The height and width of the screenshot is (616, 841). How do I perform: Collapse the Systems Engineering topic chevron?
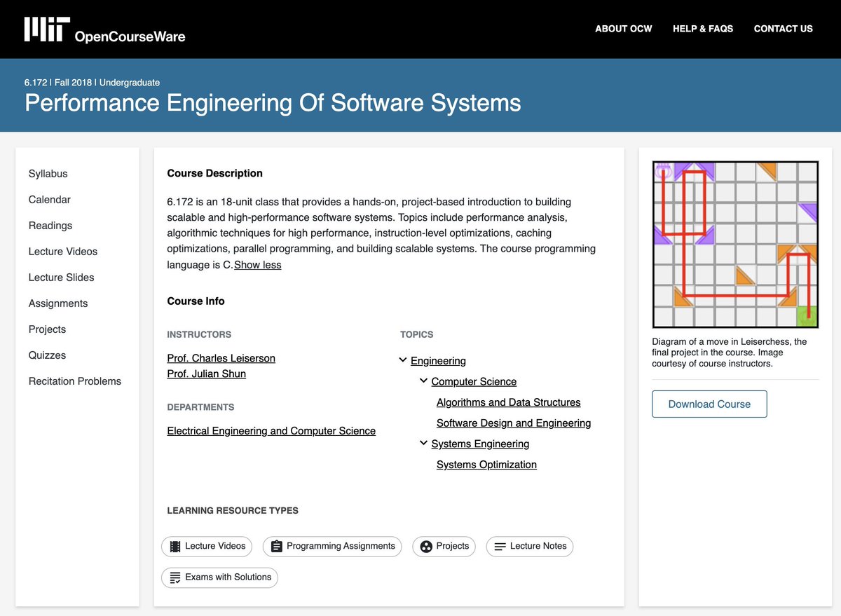423,444
